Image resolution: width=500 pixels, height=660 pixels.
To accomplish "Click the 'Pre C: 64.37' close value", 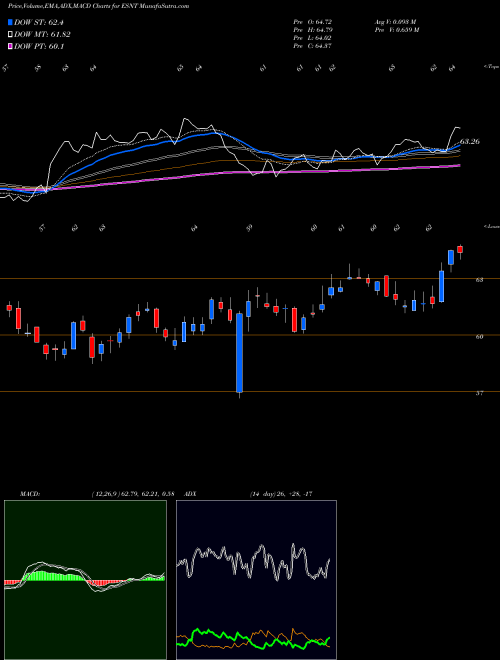I will (313, 46).
